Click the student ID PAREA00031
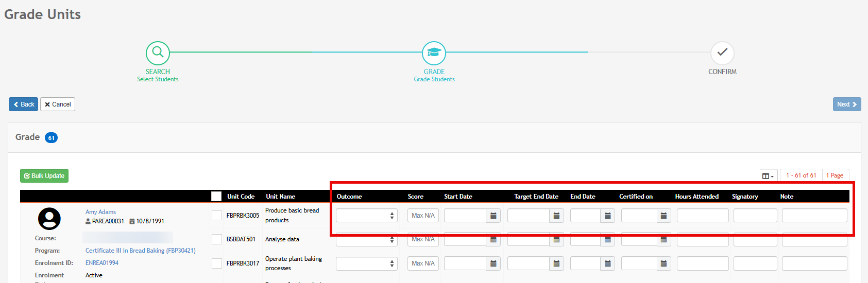Image resolution: width=868 pixels, height=283 pixels. click(x=108, y=221)
